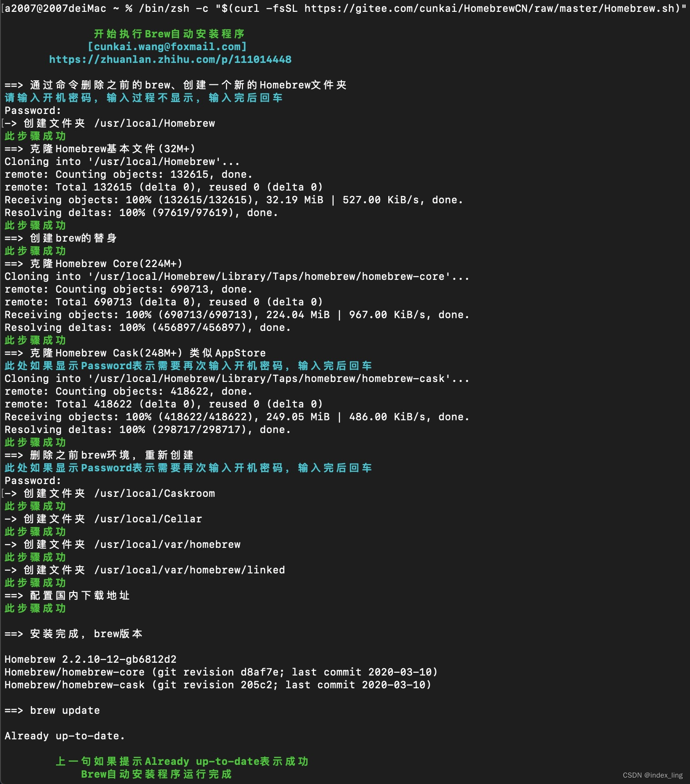Click homebrew-core git revision d8af7e line
The height and width of the screenshot is (784, 690).
(x=221, y=672)
